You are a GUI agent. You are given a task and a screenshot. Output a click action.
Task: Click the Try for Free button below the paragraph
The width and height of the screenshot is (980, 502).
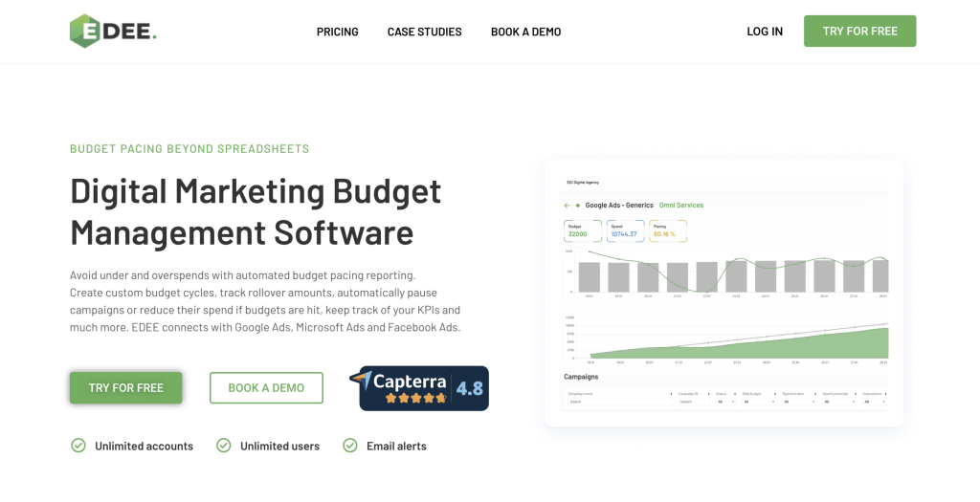tap(125, 388)
